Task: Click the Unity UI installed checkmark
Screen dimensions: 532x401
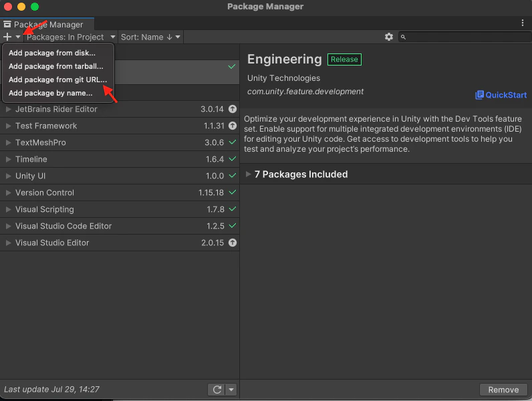Action: point(233,175)
